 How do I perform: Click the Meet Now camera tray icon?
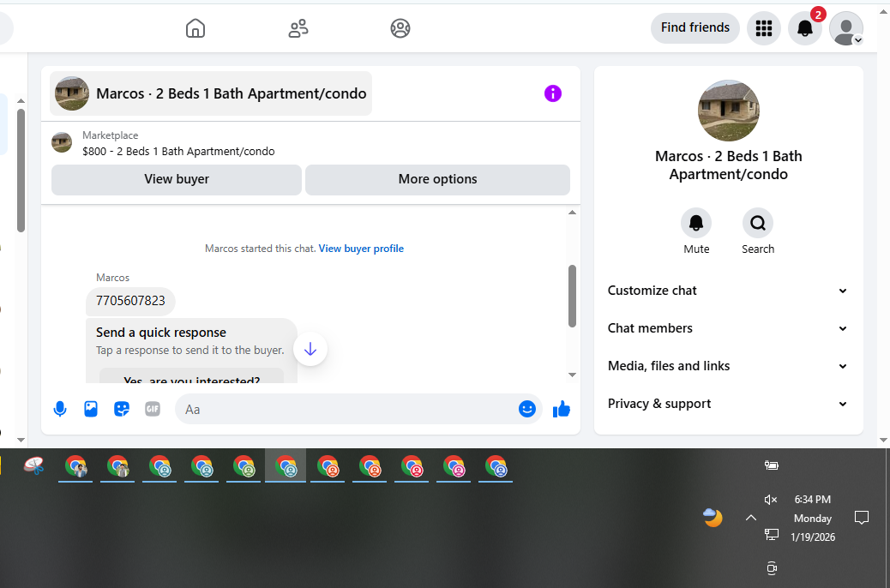click(772, 568)
